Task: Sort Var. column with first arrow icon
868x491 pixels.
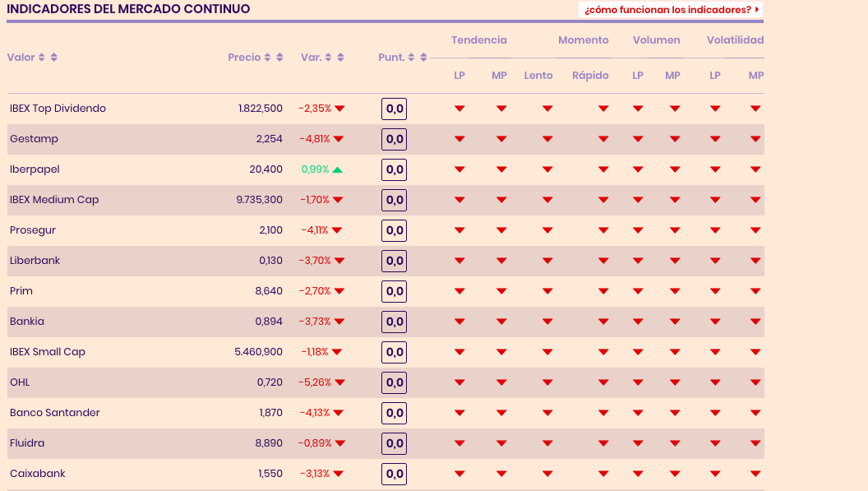Action: [x=328, y=57]
